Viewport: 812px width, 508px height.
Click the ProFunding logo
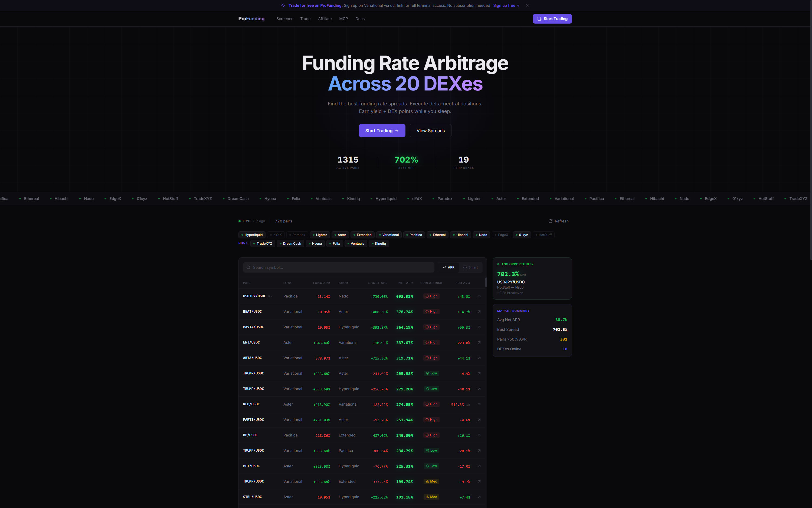251,19
